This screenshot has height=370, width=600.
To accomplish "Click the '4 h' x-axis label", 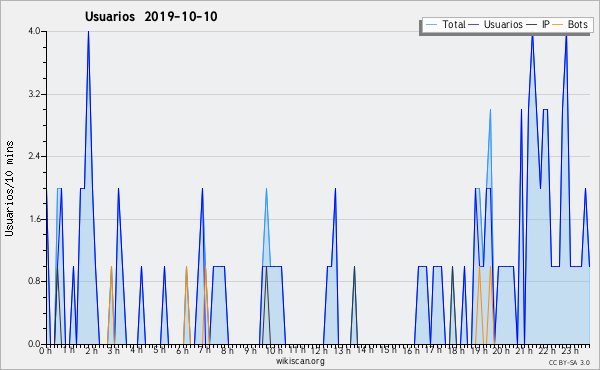I will click(137, 350).
